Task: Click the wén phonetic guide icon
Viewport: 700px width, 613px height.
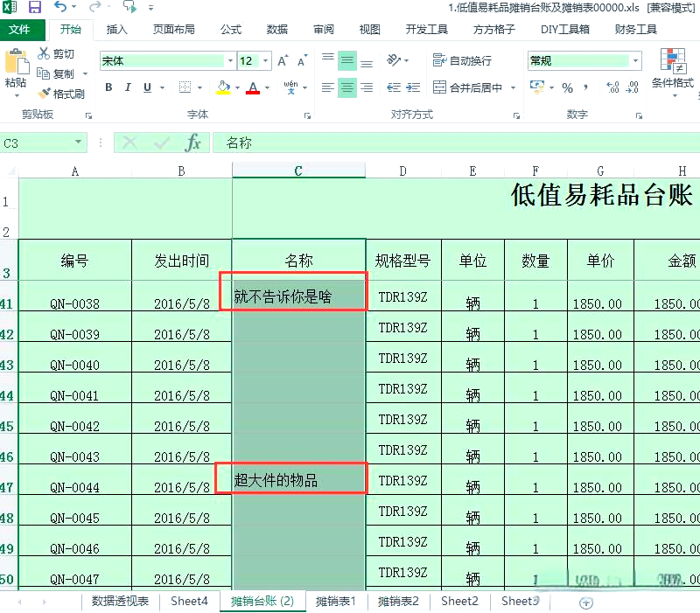Action: click(290, 87)
